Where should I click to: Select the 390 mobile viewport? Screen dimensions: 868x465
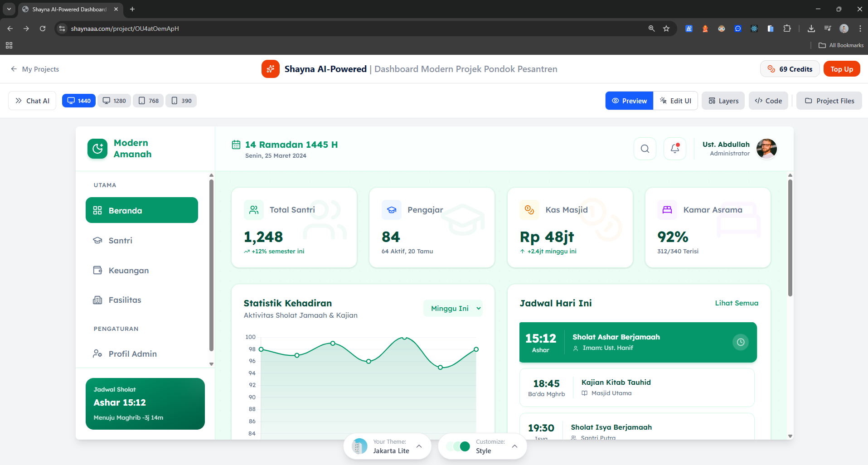(181, 101)
